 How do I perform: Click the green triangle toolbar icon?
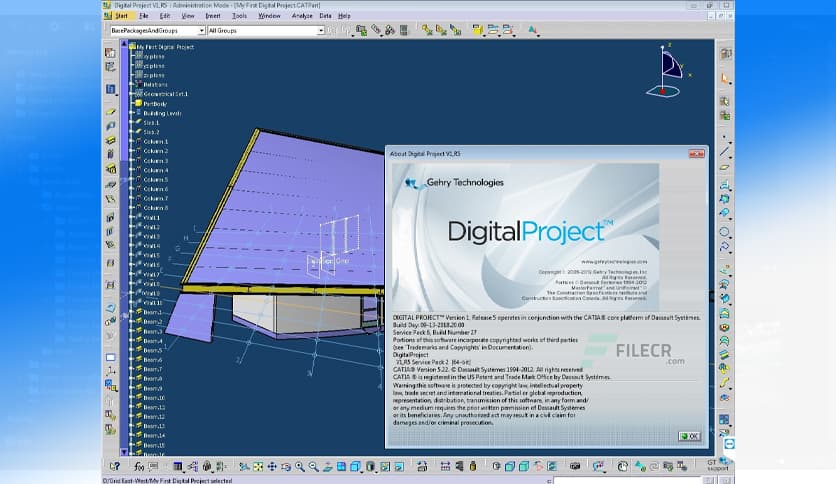pos(532,30)
